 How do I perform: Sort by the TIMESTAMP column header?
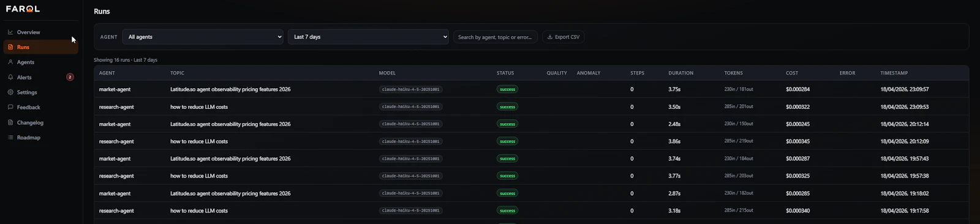coord(894,73)
